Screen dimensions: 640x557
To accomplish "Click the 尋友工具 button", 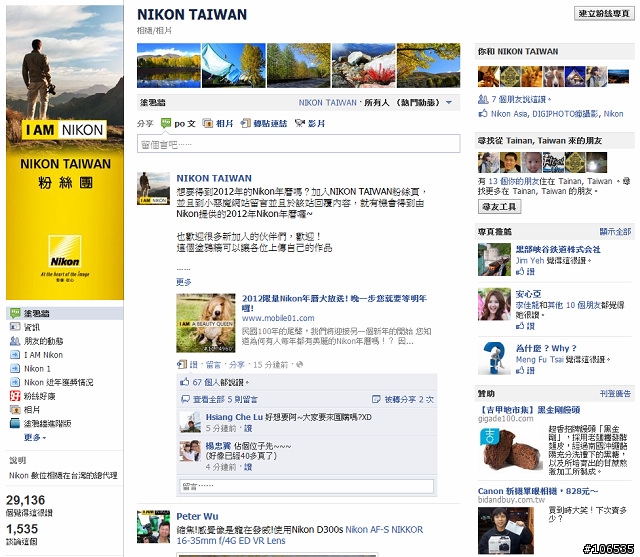I will pos(499,207).
